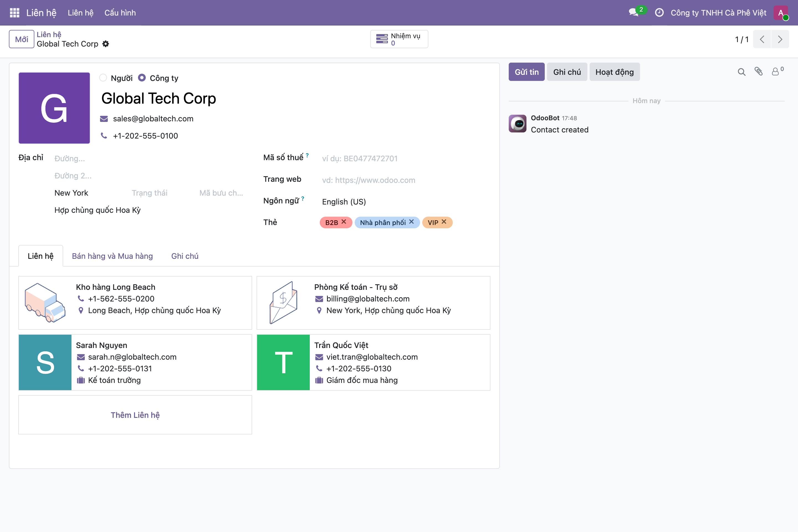Click the gear actions icon beside Global Tech Corp

tap(106, 44)
